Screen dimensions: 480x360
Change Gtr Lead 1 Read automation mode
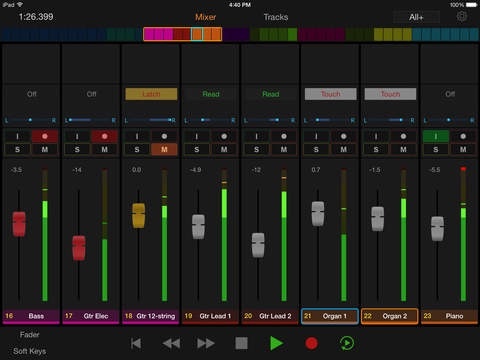[211, 94]
